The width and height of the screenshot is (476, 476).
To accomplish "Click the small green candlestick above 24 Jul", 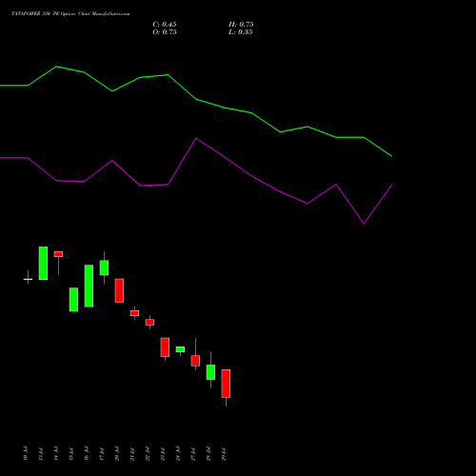I will click(x=180, y=349).
